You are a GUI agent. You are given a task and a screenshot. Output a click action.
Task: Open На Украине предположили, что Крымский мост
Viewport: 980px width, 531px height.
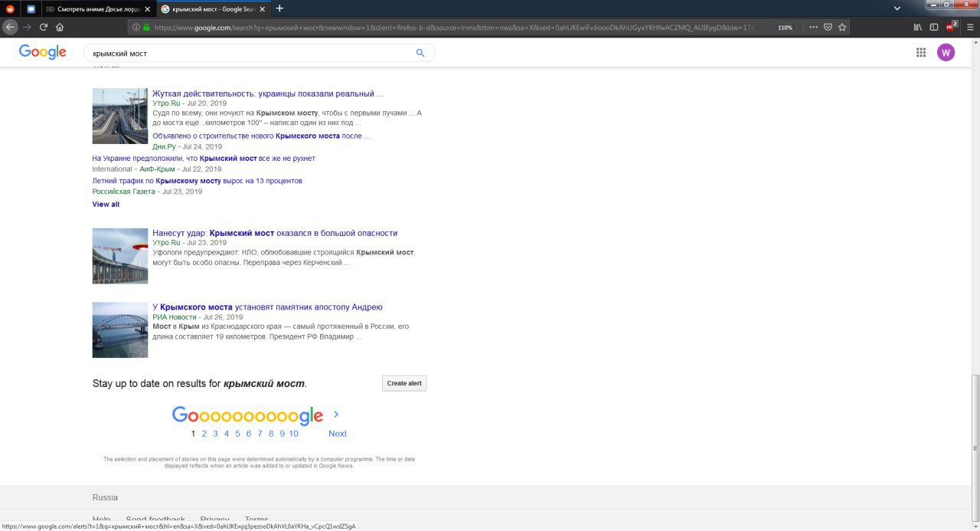[x=204, y=159]
